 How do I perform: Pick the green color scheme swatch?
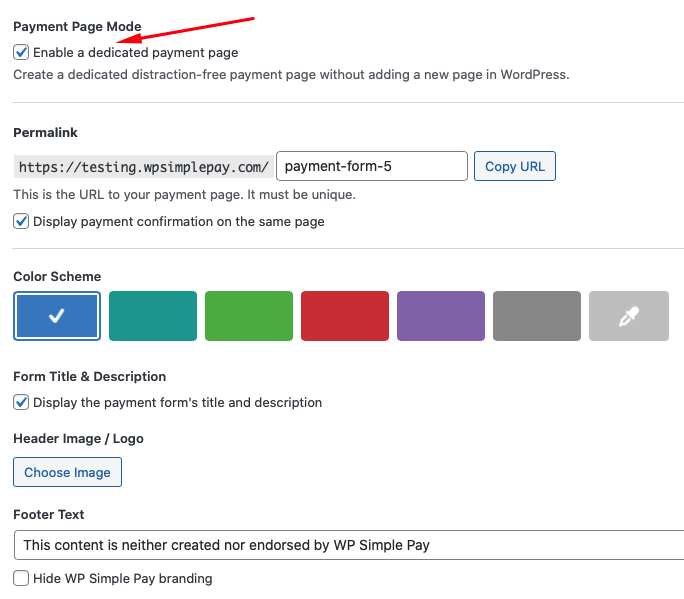[249, 316]
